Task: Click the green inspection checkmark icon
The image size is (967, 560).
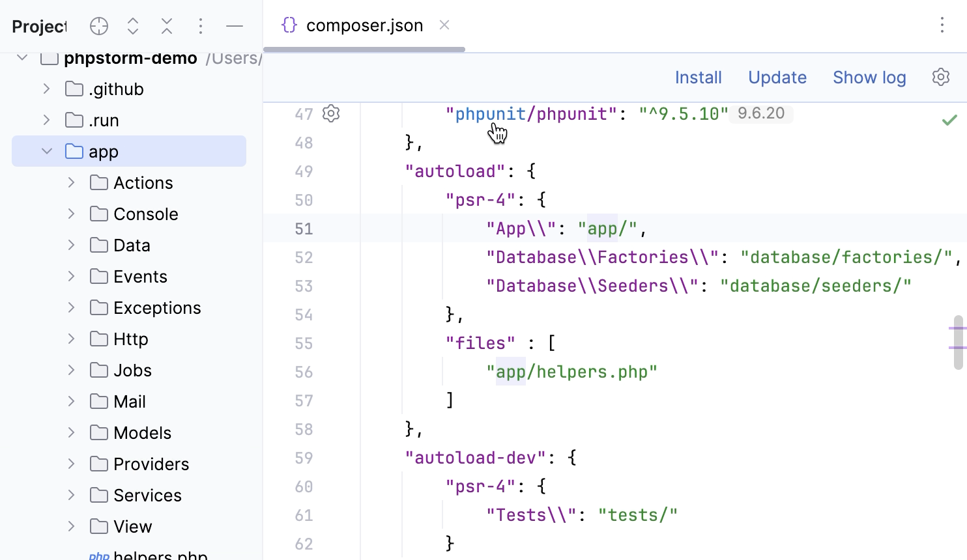Action: click(949, 119)
